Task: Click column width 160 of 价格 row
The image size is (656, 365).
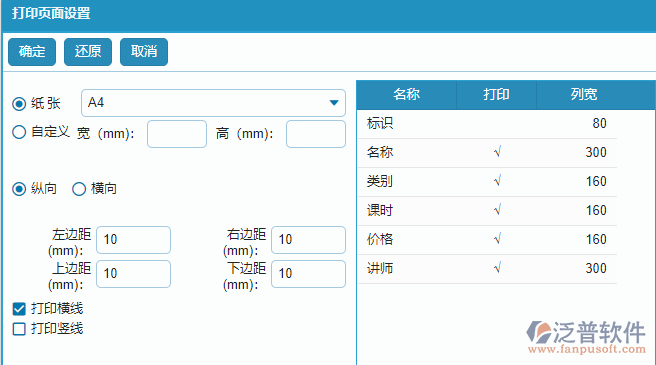Action: pos(596,239)
